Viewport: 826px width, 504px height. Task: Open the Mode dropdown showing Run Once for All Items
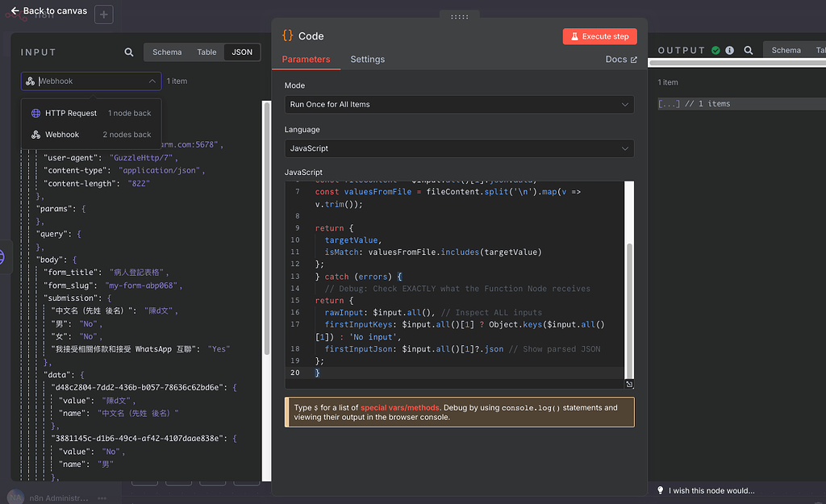(459, 104)
